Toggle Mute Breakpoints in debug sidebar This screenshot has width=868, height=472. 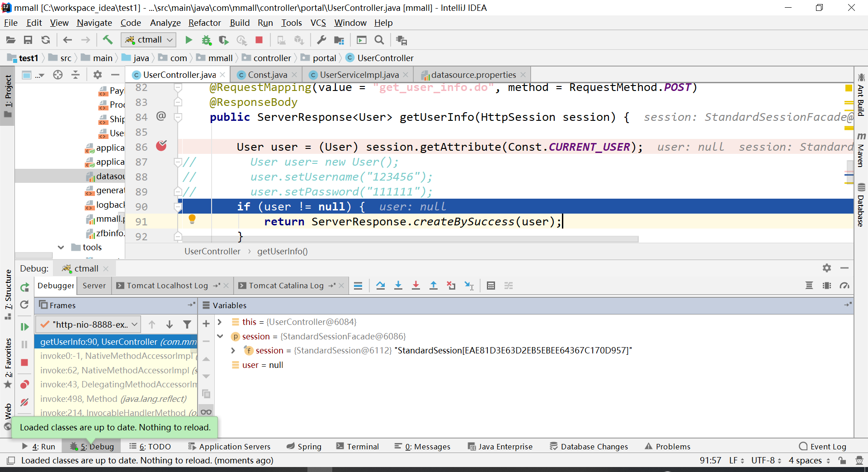point(24,402)
